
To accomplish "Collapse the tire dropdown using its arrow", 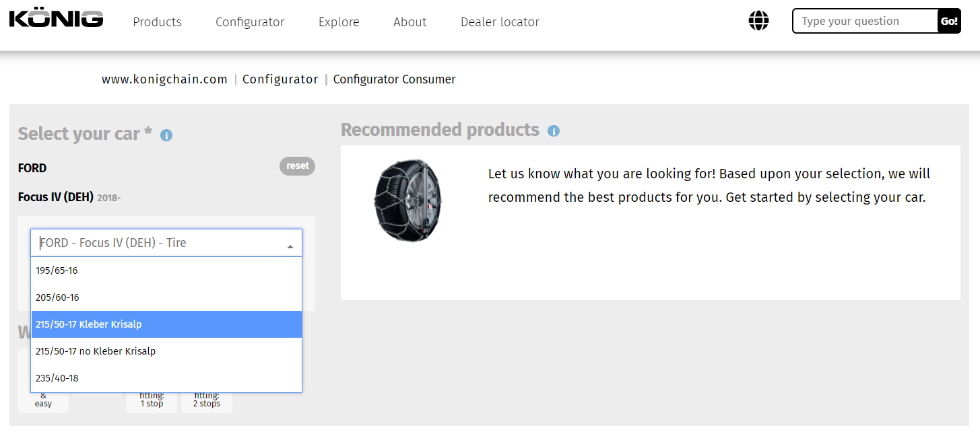I will [290, 246].
